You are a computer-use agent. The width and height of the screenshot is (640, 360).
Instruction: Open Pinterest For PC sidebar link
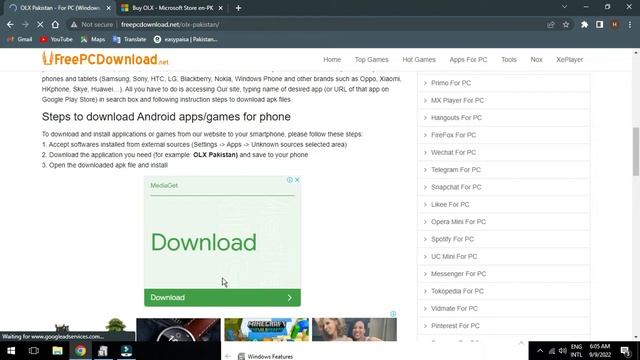point(455,326)
